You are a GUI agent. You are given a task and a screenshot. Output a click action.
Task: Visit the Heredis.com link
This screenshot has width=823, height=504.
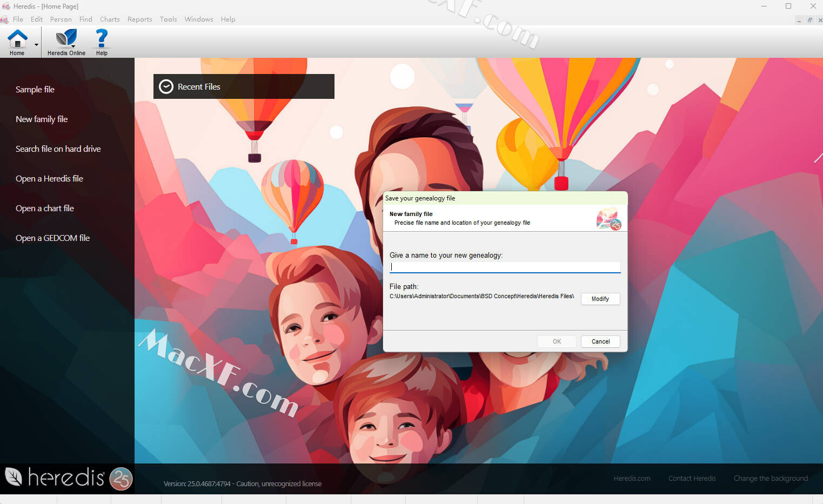coord(632,479)
